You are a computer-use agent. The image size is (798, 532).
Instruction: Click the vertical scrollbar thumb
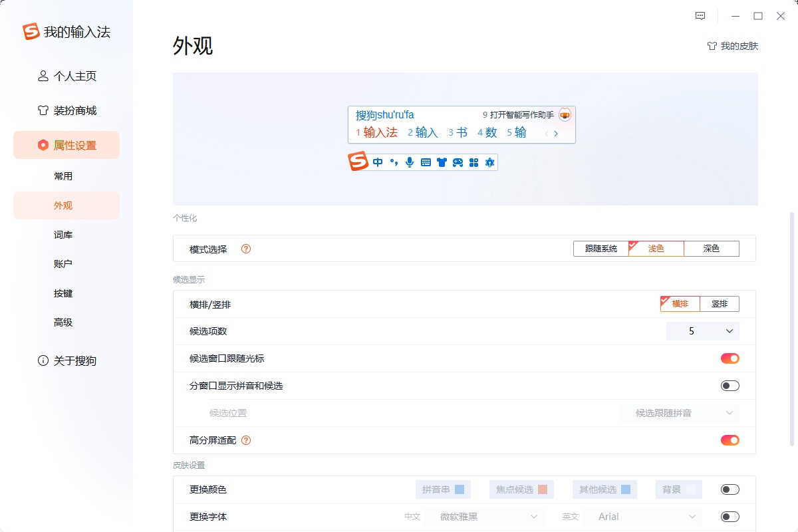pos(791,329)
